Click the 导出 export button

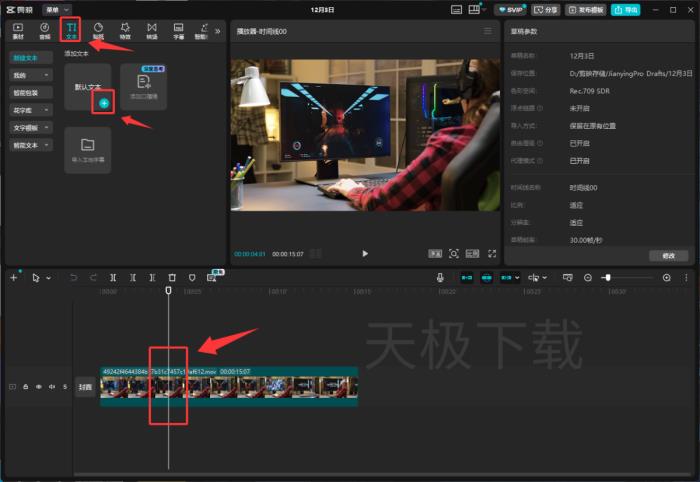[x=625, y=9]
